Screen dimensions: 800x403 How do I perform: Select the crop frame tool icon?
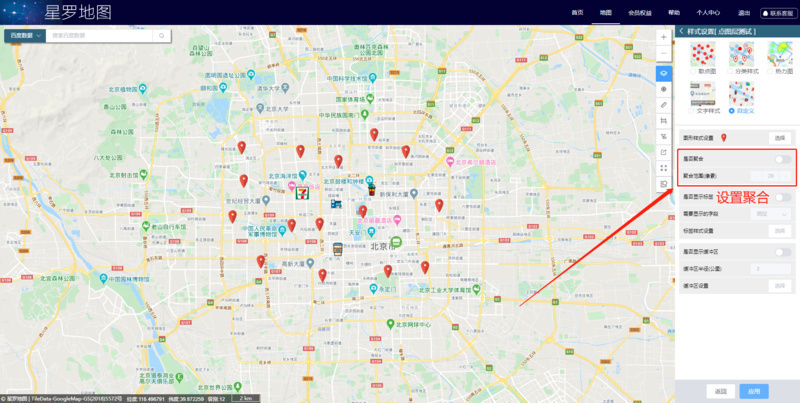pyautogui.click(x=663, y=120)
